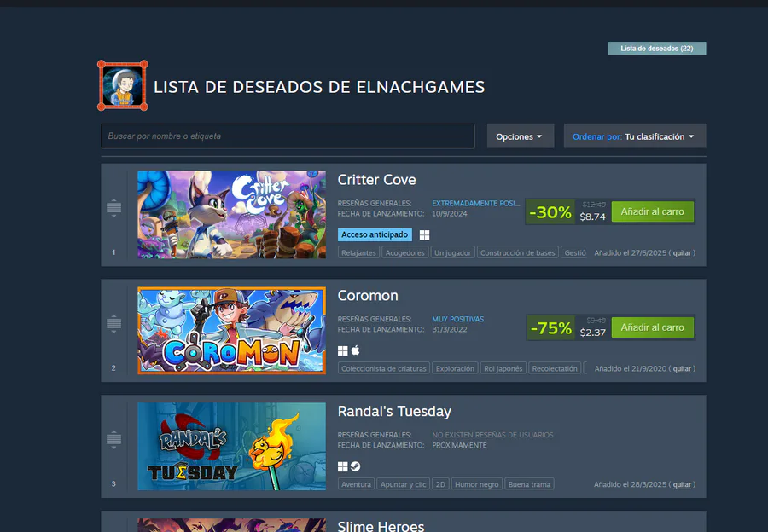This screenshot has width=768, height=532.
Task: Click the Windows icon under Coromon
Action: point(343,351)
